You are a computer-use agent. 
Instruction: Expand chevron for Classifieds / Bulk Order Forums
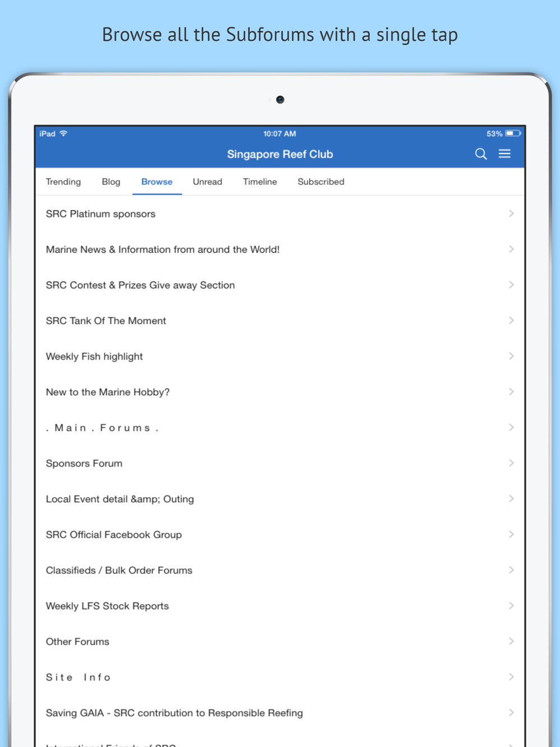click(x=511, y=570)
